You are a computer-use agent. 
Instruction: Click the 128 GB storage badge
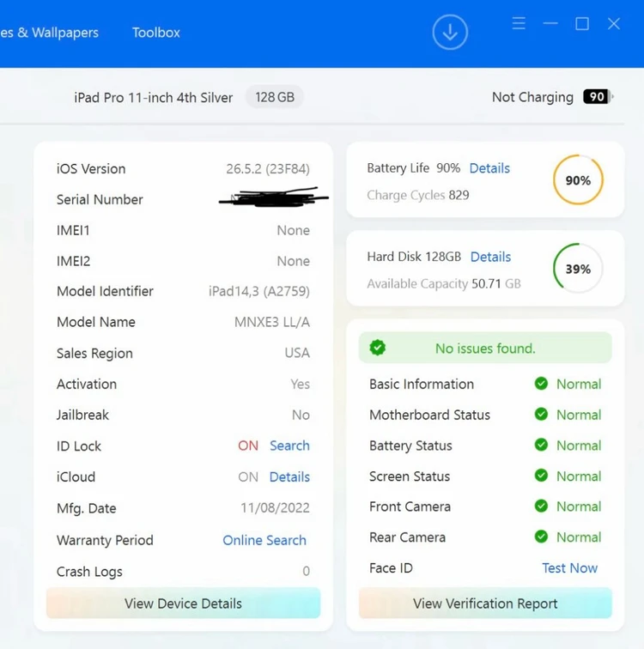[275, 97]
